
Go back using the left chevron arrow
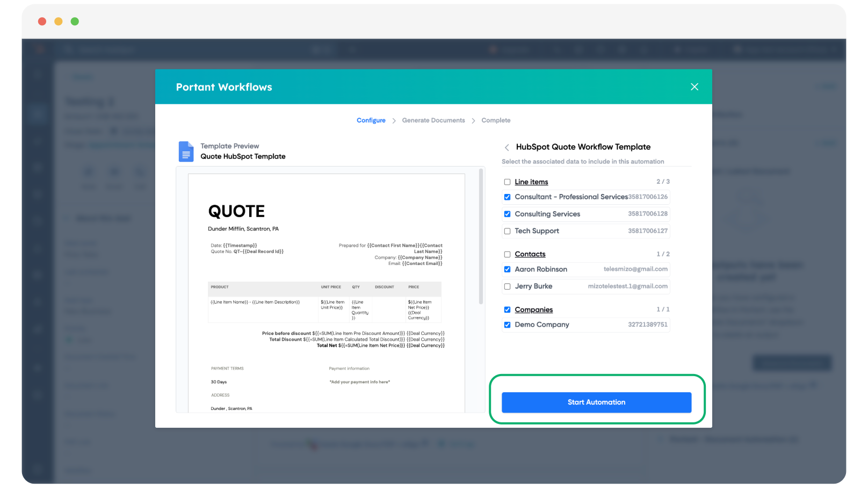point(507,147)
